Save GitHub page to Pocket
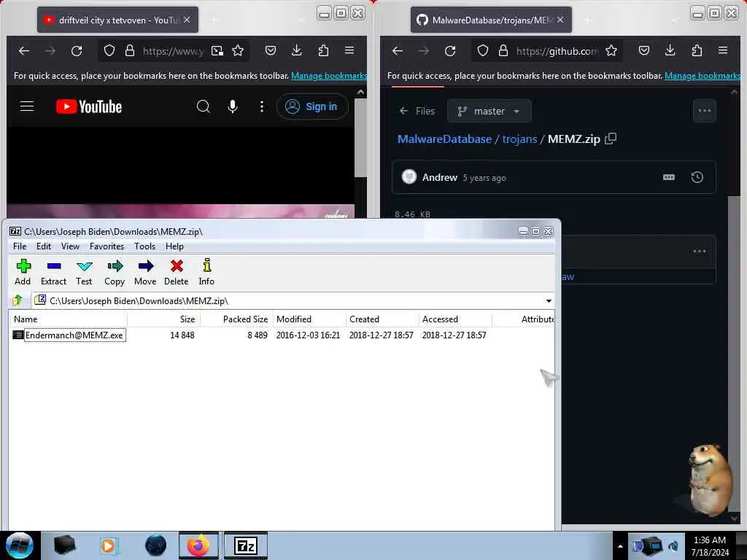This screenshot has height=560, width=747. tap(643, 50)
